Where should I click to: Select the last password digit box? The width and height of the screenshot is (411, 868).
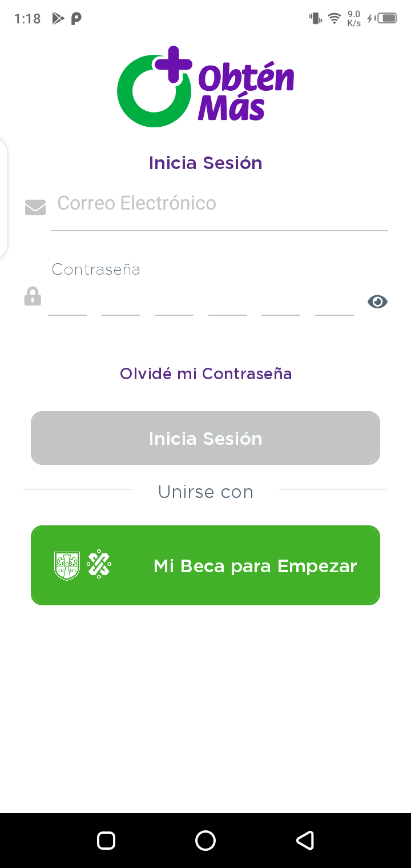pyautogui.click(x=335, y=302)
